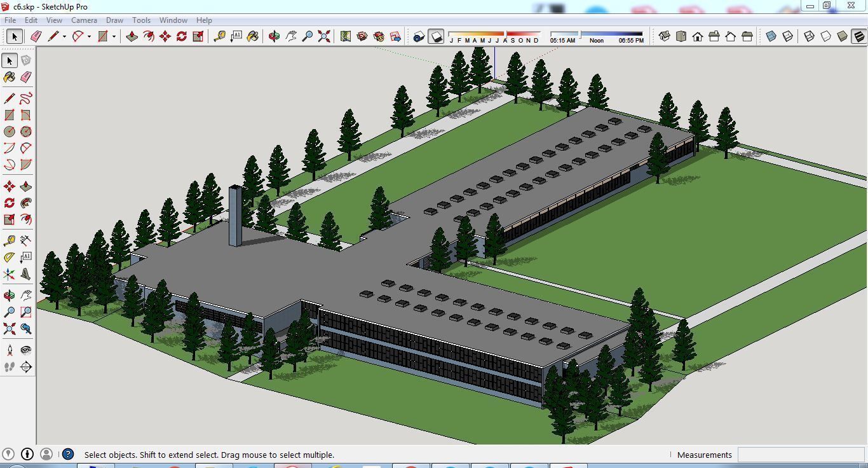Select the Axes tool
The width and height of the screenshot is (868, 468).
[10, 274]
